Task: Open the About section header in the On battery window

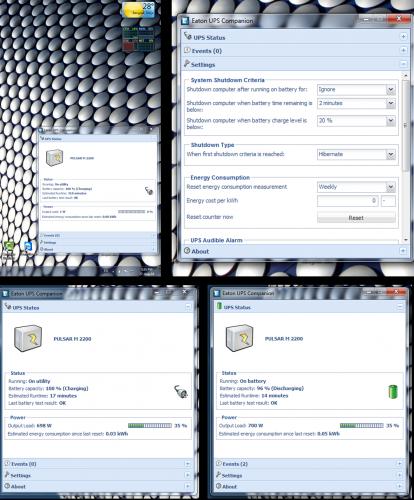Action: click(309, 486)
